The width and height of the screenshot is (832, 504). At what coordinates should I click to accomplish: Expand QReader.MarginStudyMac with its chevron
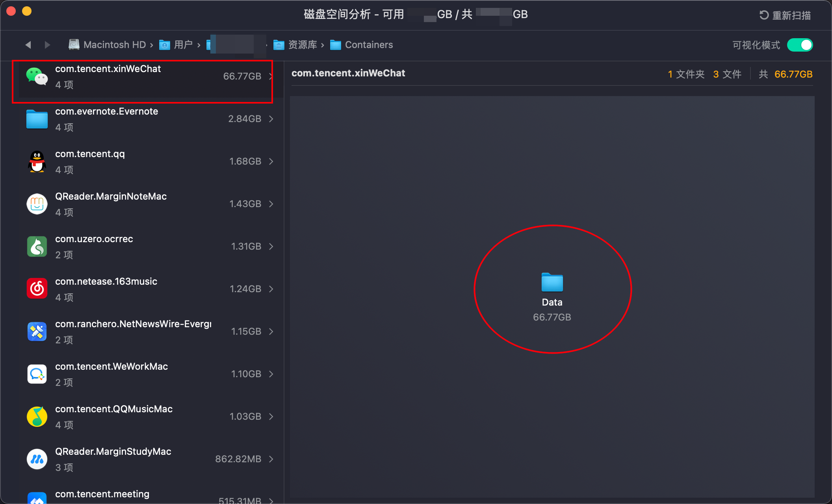click(x=271, y=459)
